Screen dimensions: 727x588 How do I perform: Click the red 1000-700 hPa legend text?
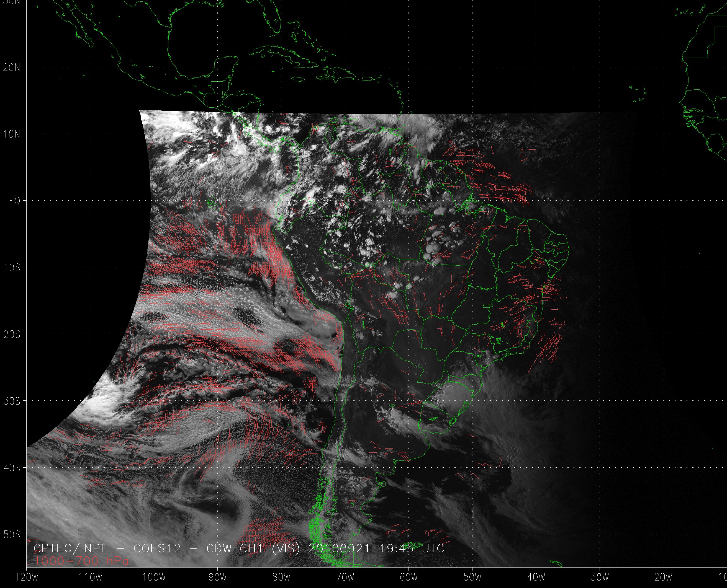click(81, 561)
